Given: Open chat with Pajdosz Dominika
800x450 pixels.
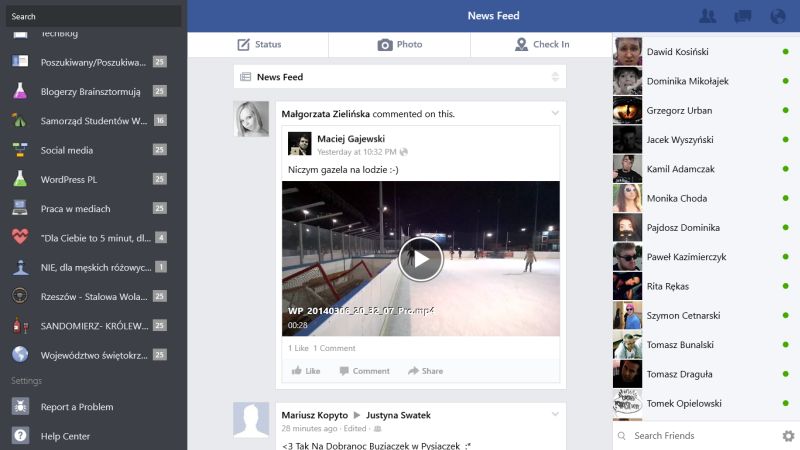Looking at the screenshot, I should (706, 228).
